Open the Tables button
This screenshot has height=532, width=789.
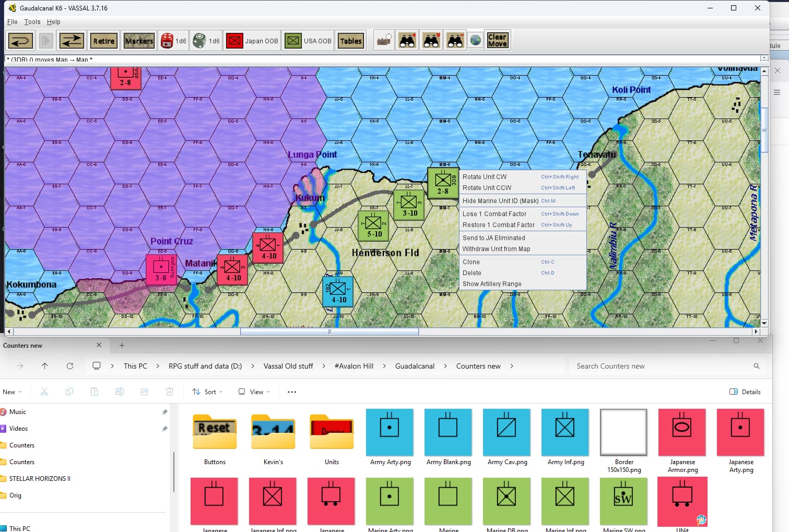click(x=350, y=41)
